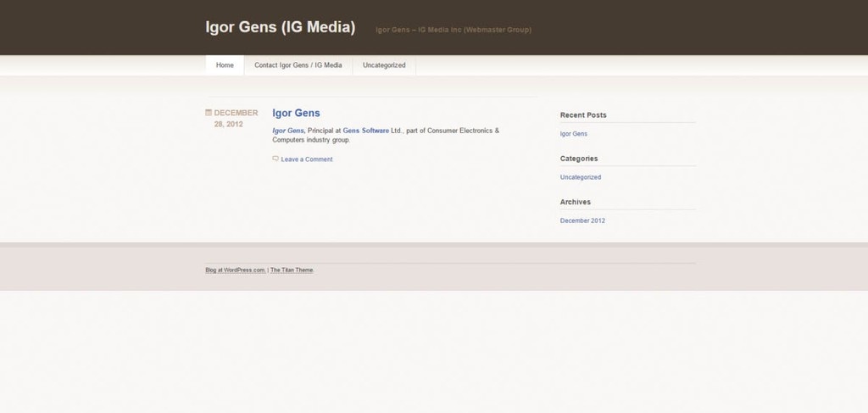The image size is (868, 413).
Task: Select Uncategorized under Categories sidebar
Action: (x=581, y=177)
